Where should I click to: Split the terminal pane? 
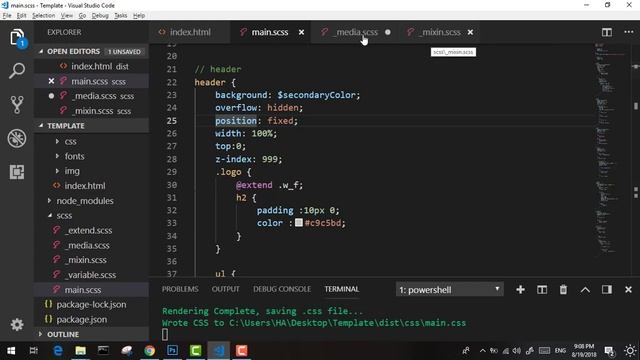click(542, 289)
